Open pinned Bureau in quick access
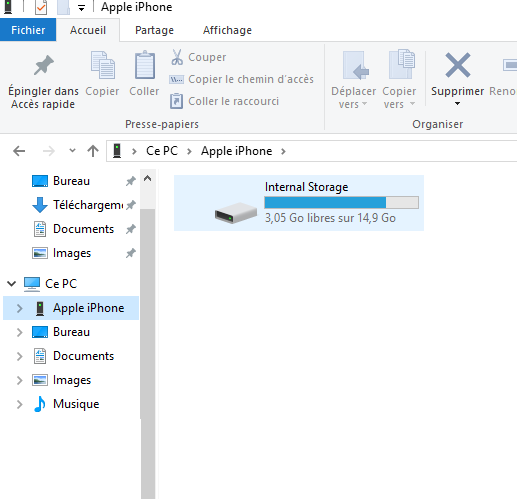 [x=71, y=181]
